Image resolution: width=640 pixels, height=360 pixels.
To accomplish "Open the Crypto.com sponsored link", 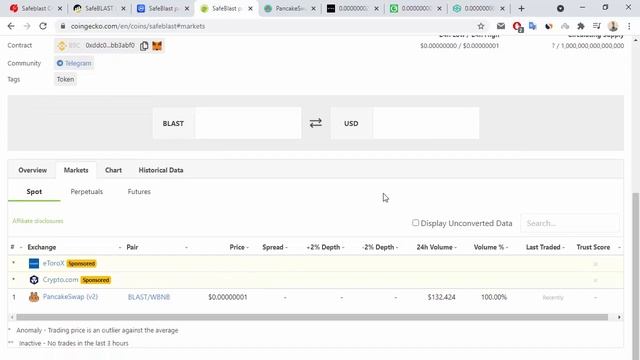I will tap(60, 280).
